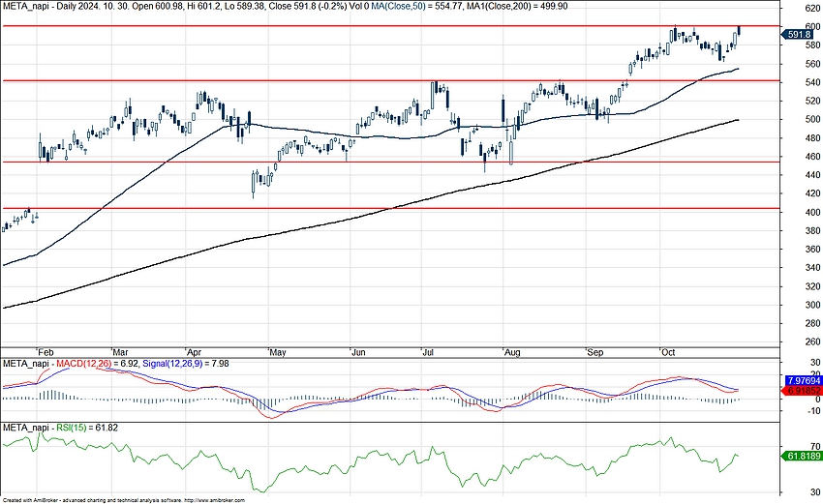Viewport: 823px width, 504px height.
Task: Click the 500 price axis label
Action: click(812, 120)
